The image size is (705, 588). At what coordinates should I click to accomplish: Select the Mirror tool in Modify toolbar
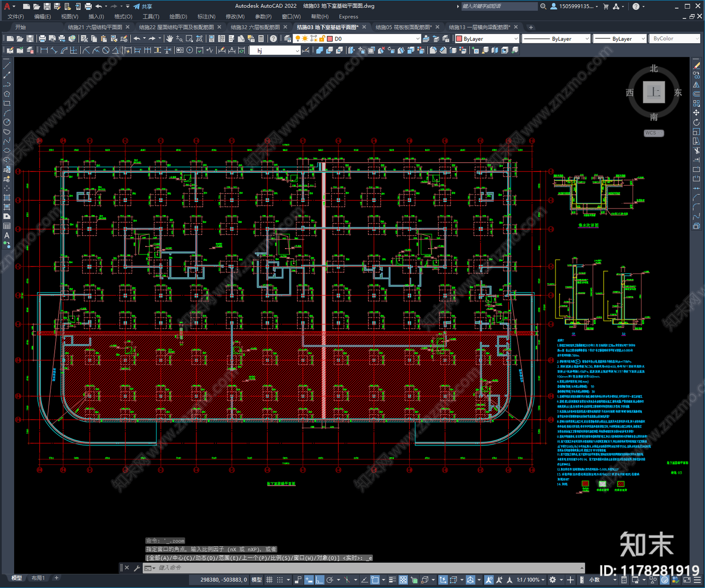697,85
